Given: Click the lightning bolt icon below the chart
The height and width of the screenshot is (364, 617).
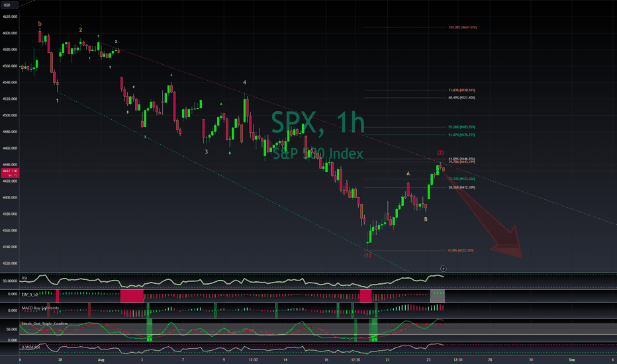Looking at the screenshot, I should point(443,269).
